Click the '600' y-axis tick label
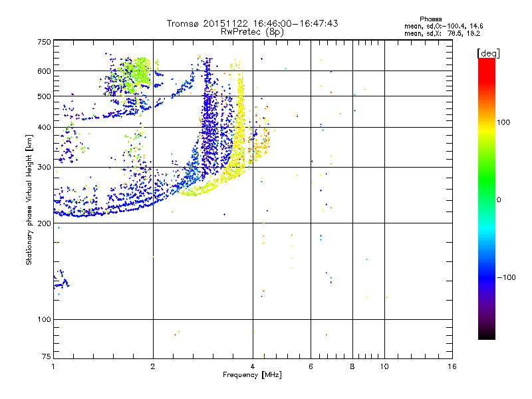Viewport: 532px width, 399px height. coord(44,71)
